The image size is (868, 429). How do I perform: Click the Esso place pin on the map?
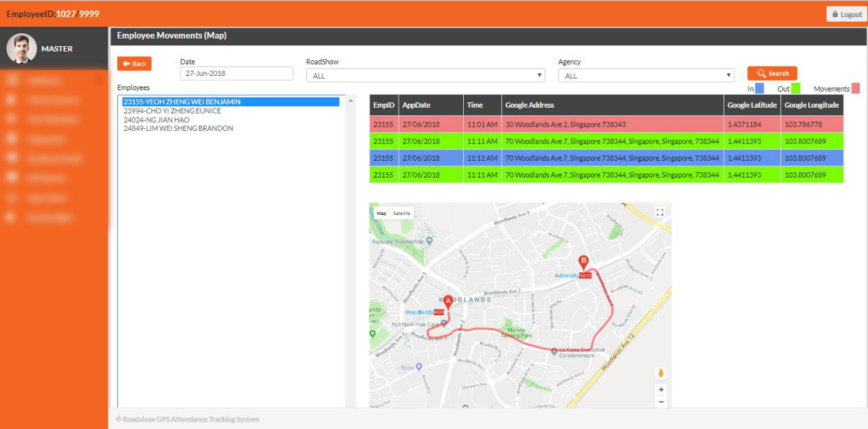click(x=420, y=367)
